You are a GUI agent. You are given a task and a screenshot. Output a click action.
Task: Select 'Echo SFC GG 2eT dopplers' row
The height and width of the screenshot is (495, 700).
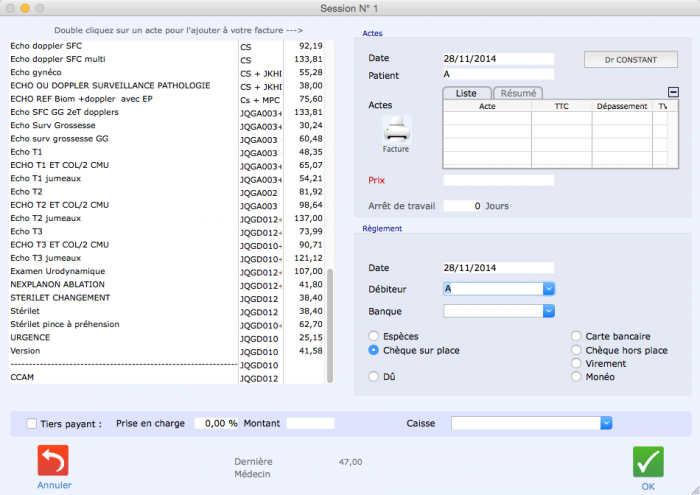166,112
